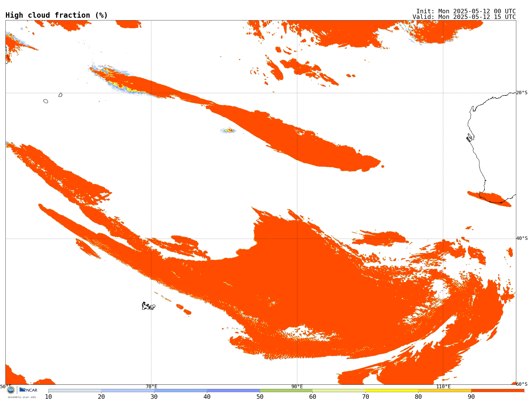Click the 'High cloud fraction (%)' title
The image size is (532, 400).
pos(57,15)
